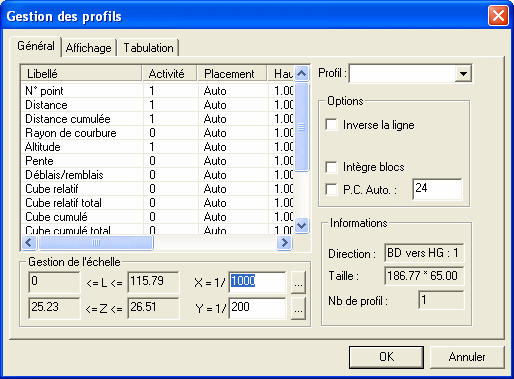
Task: Select the Distance cumulée row
Action: [157, 119]
